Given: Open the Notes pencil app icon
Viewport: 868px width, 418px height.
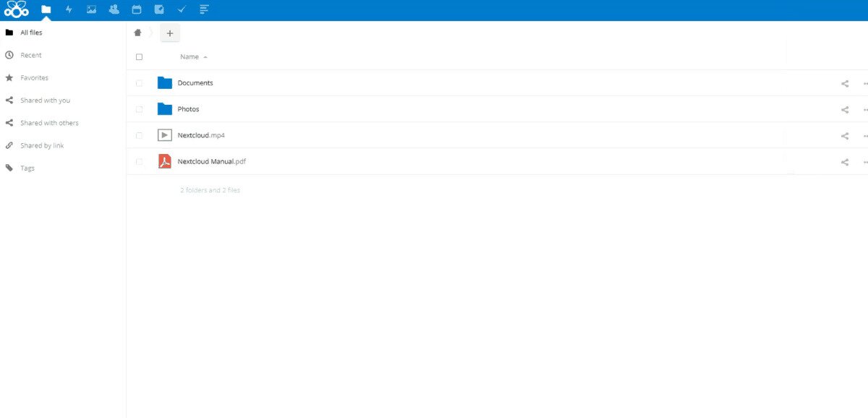Looking at the screenshot, I should 159,9.
